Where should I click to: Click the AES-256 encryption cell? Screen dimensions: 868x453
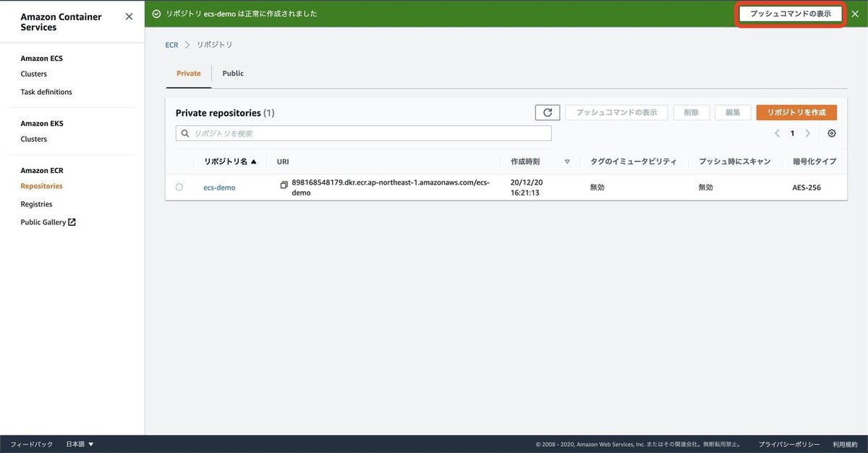[x=807, y=187]
